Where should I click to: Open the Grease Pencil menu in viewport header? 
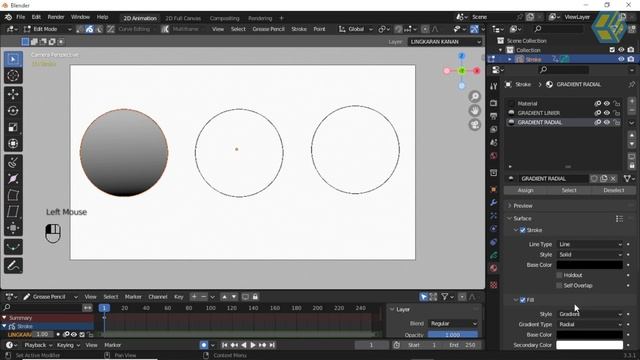click(268, 29)
